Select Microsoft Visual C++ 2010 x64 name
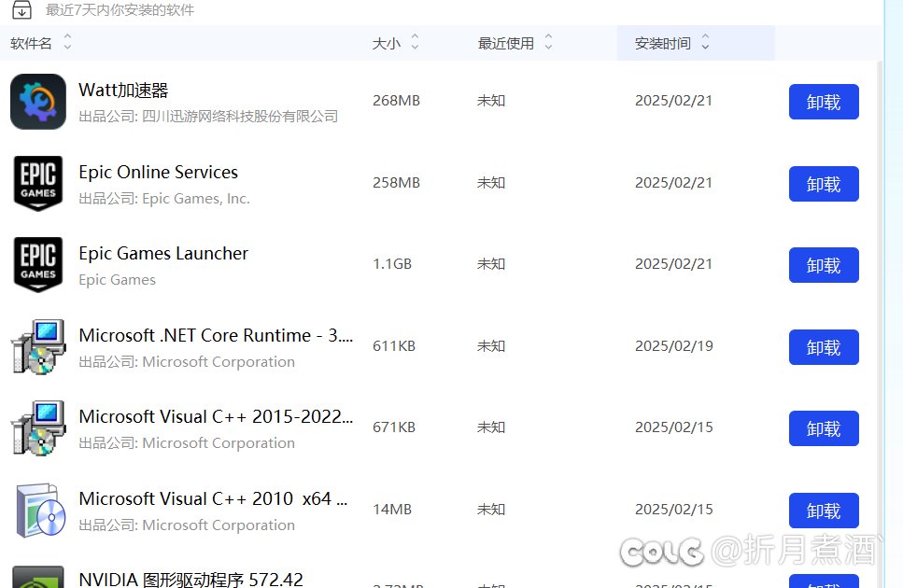The image size is (903, 588). (213, 498)
